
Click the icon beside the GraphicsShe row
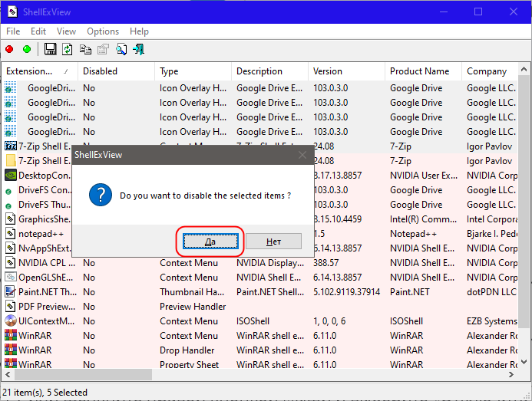pyautogui.click(x=11, y=219)
